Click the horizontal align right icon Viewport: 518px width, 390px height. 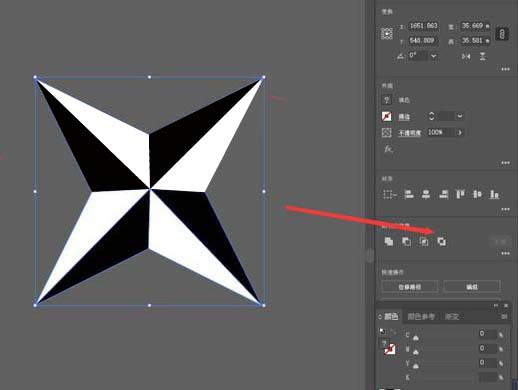point(443,194)
